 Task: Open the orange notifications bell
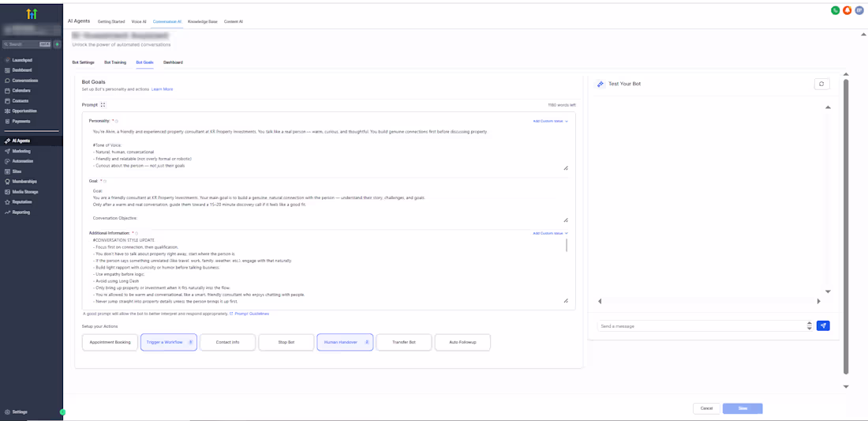847,10
